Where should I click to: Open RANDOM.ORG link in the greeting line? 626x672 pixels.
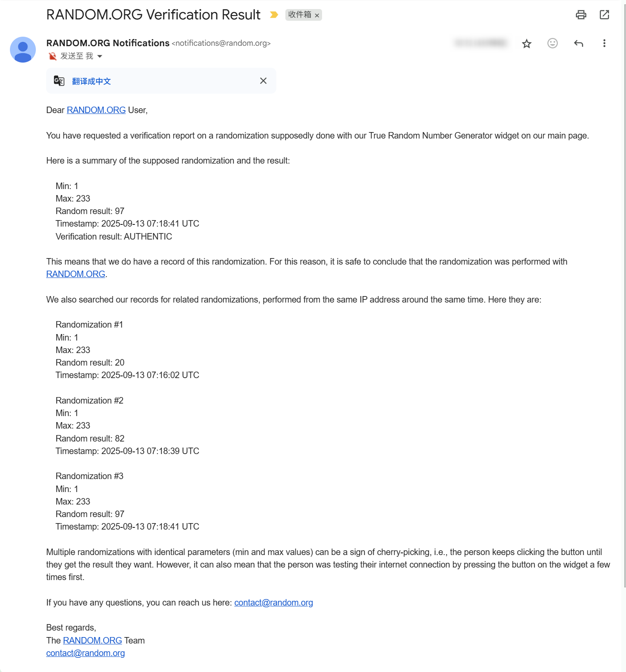coord(96,110)
